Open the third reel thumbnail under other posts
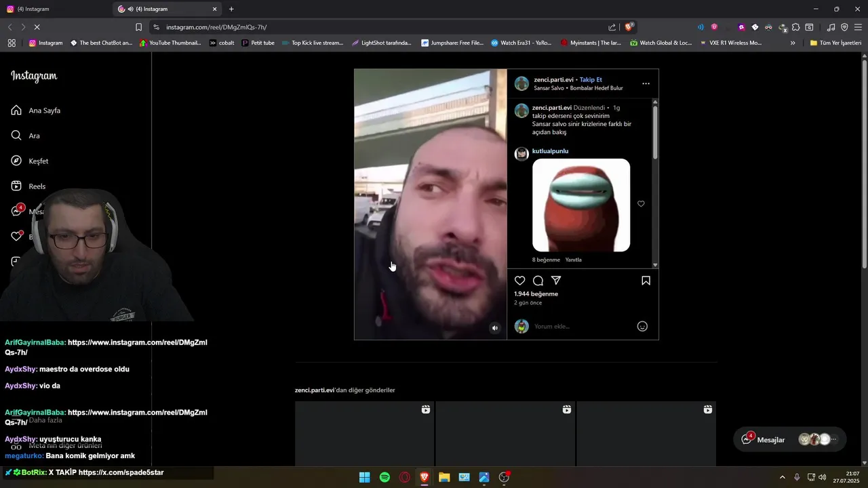868x488 pixels. coord(646,434)
